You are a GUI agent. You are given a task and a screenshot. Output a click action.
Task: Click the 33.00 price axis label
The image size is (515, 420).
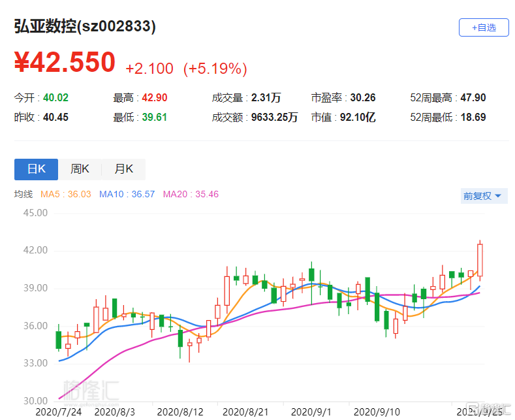(x=35, y=363)
